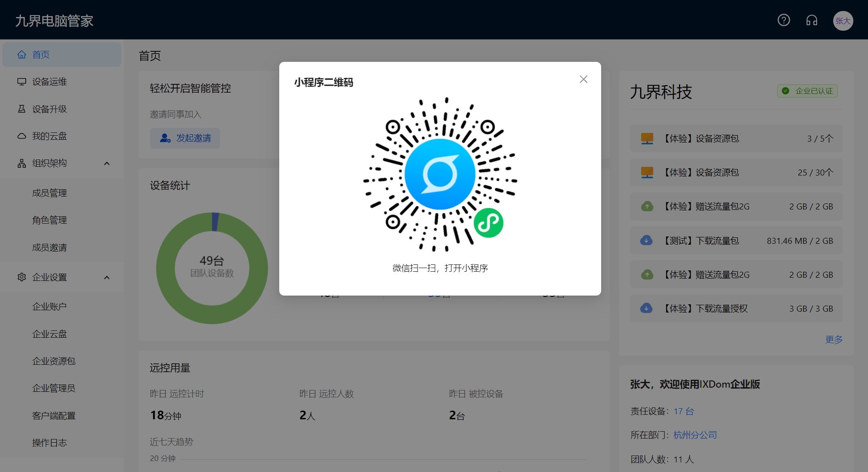Viewport: 868px width, 472px height.
Task: Open the 杭州分公司 department link
Action: (x=695, y=435)
